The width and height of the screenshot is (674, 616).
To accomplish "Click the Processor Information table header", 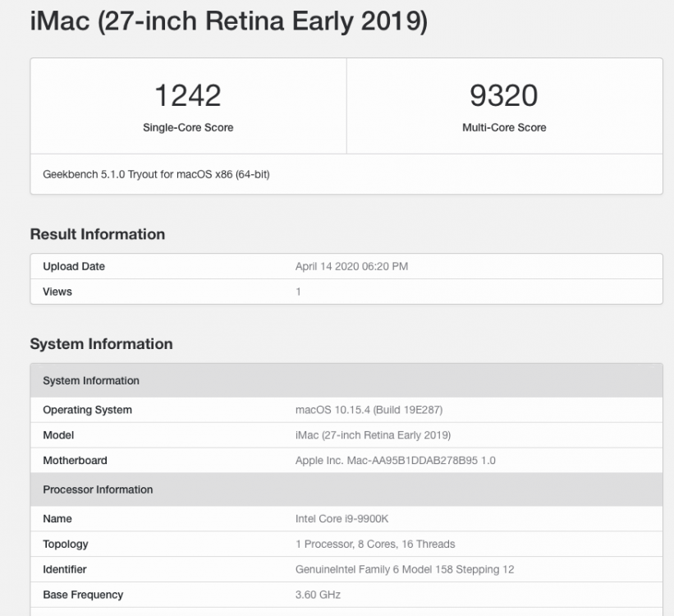I will click(x=346, y=490).
